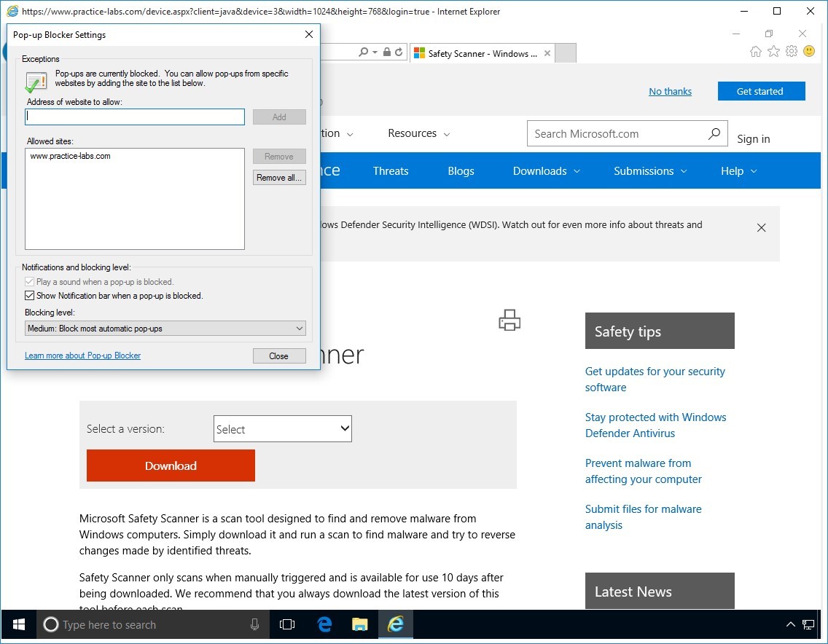Viewport: 828px width, 644px height.
Task: Open Task View on taskbar
Action: (287, 625)
